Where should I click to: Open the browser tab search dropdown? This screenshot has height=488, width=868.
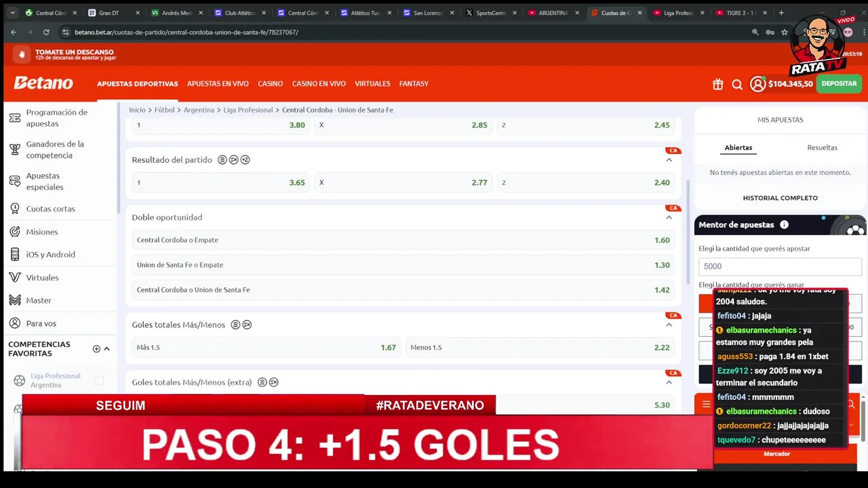tap(12, 12)
